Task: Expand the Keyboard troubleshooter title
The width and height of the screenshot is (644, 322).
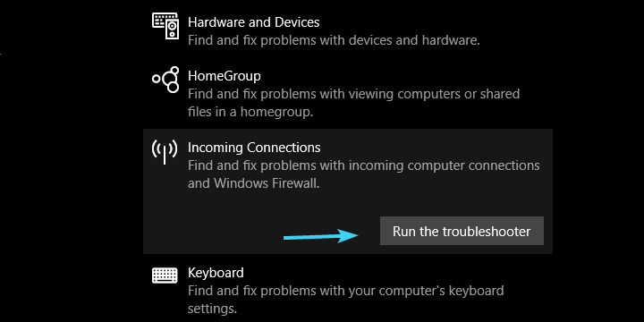Action: [x=216, y=273]
